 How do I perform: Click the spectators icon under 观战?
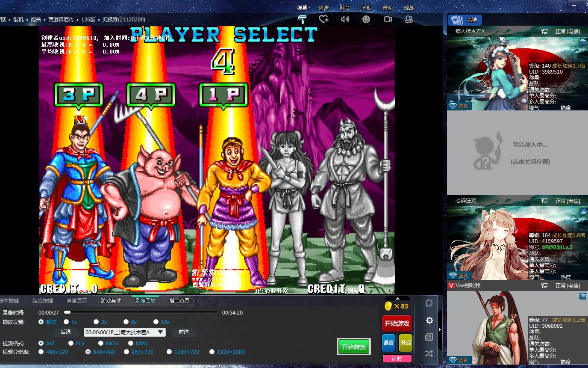pos(409,19)
